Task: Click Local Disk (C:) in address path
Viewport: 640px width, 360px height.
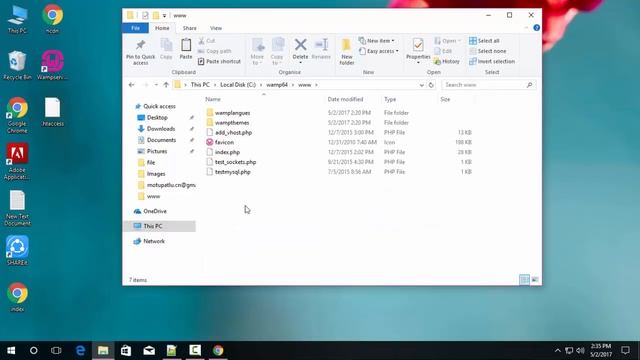Action: (x=238, y=85)
